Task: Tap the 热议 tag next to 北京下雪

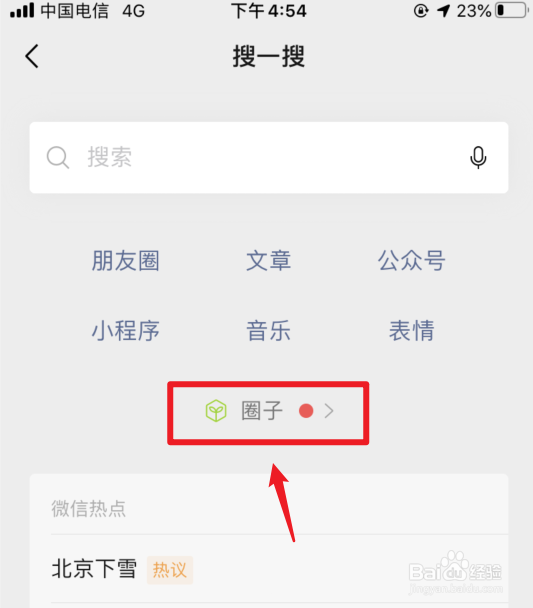Action: click(170, 570)
